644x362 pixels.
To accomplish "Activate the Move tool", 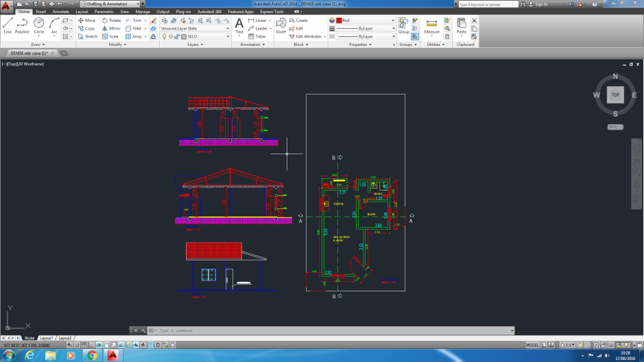I will click(86, 21).
